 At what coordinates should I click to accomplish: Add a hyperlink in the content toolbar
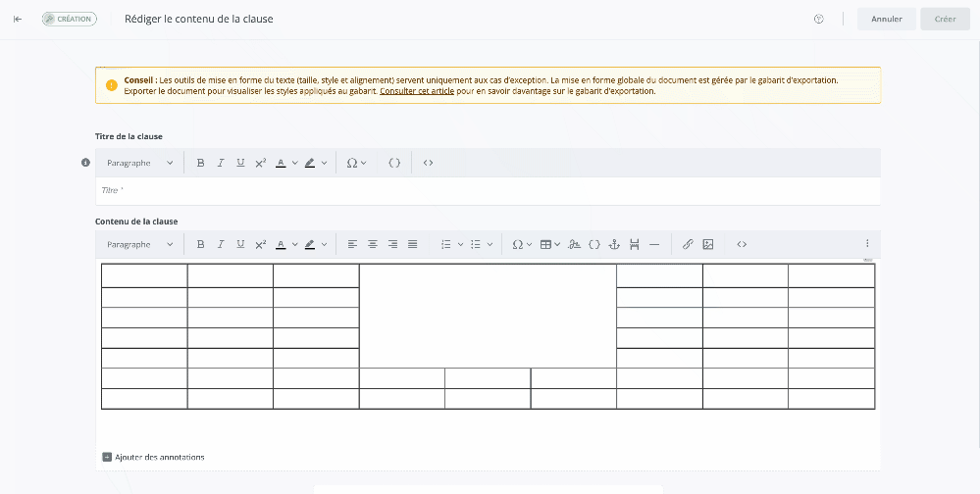click(x=688, y=244)
